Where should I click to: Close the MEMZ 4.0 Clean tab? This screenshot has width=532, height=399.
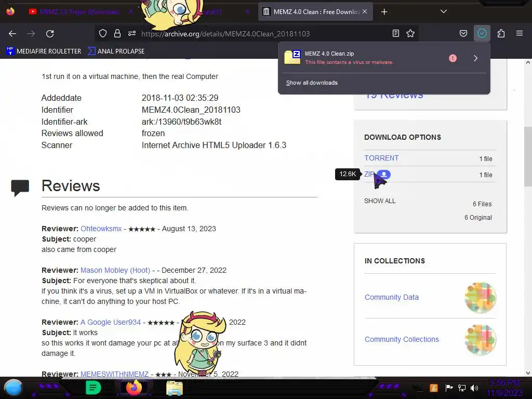[x=365, y=11]
